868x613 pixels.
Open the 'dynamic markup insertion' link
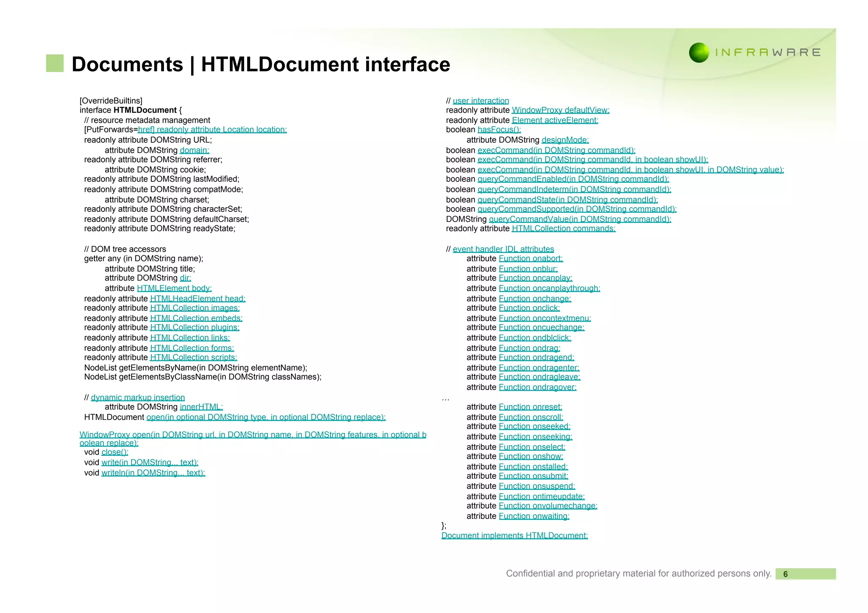click(138, 397)
